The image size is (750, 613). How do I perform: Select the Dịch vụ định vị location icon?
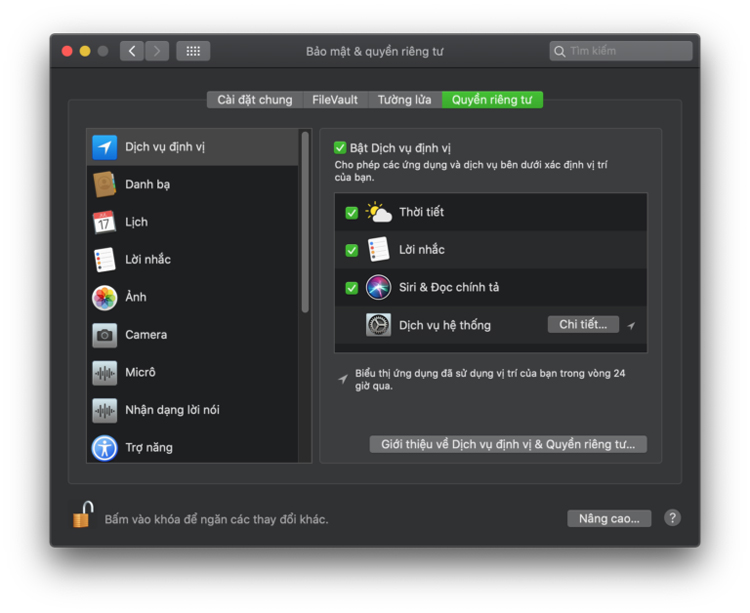pos(105,147)
